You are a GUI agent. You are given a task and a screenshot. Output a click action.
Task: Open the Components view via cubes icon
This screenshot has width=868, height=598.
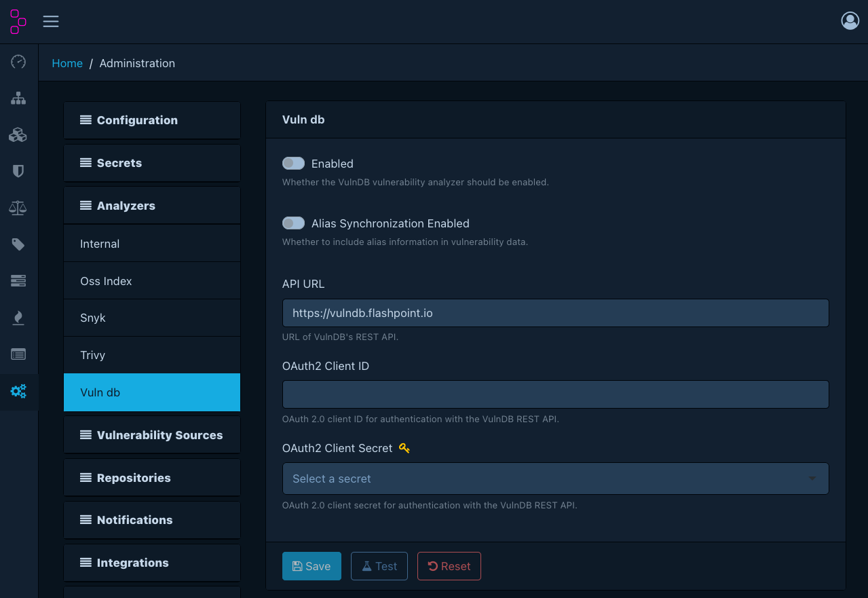[18, 134]
